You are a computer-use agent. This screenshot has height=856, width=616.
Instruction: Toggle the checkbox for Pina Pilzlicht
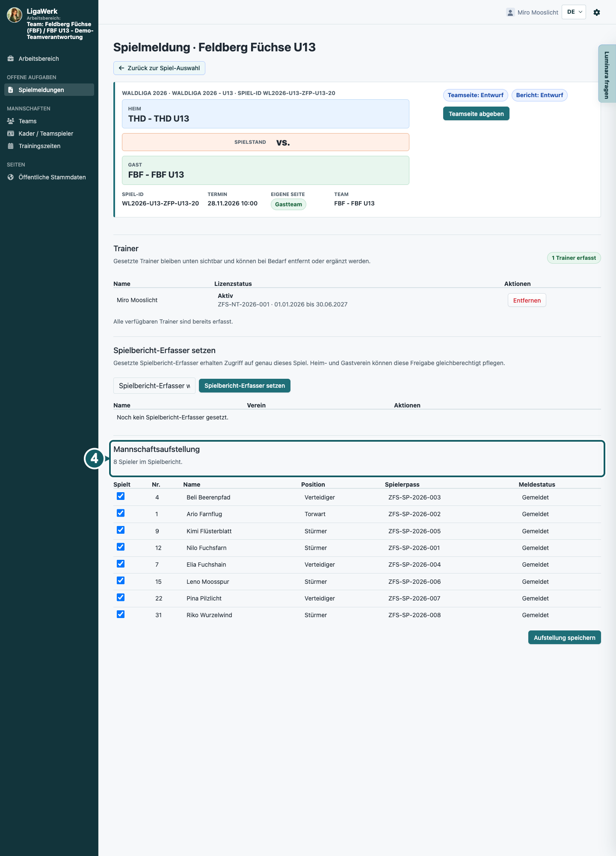[121, 597]
